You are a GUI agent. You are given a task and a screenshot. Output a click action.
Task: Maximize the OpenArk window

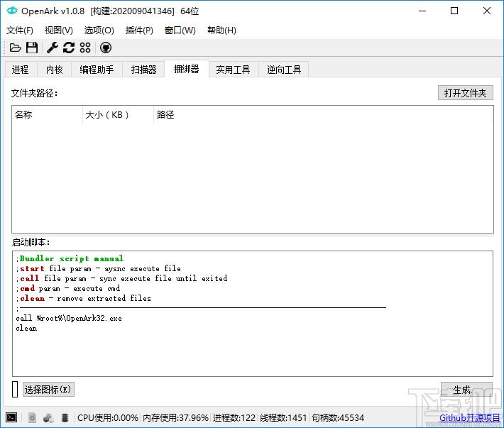point(454,11)
